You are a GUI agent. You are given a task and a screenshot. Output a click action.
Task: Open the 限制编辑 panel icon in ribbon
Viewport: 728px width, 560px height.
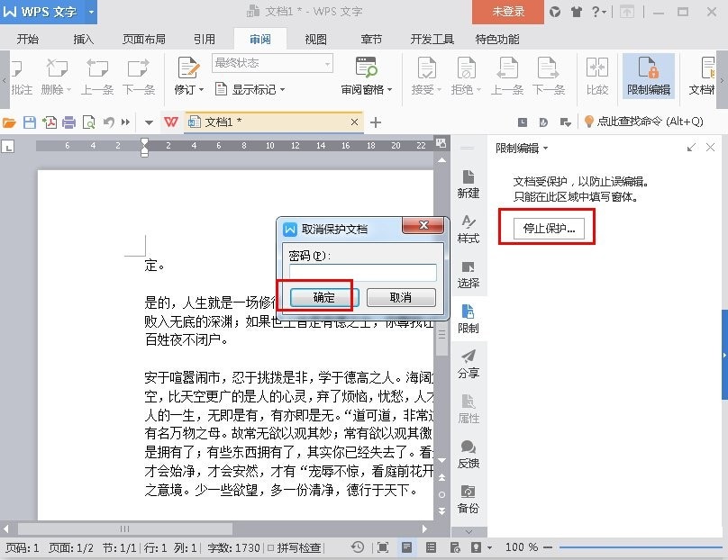[649, 77]
